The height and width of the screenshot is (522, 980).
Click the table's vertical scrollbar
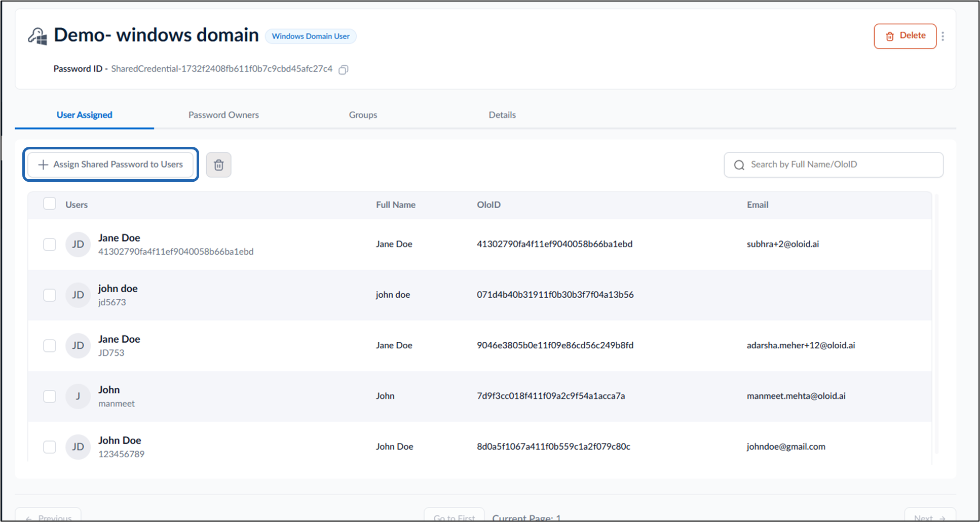(936, 324)
